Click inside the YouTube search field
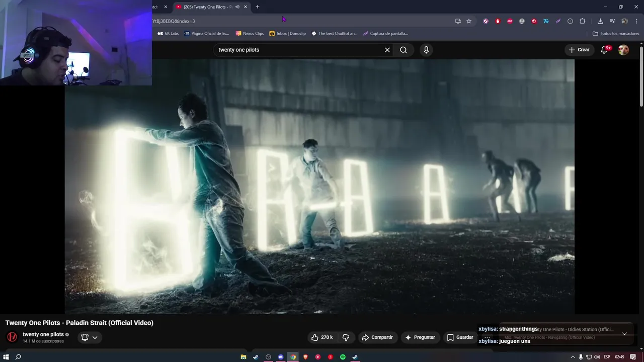The height and width of the screenshot is (362, 644). tap(299, 50)
